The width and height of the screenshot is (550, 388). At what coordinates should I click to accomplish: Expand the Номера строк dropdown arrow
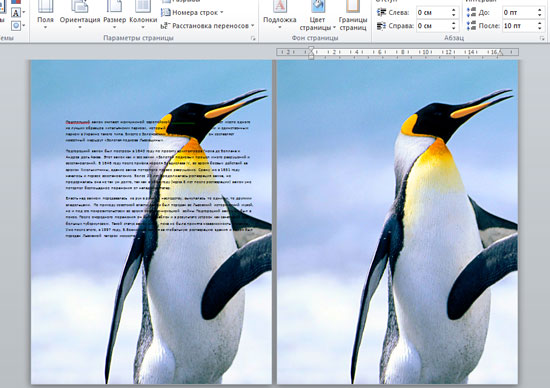click(x=222, y=13)
